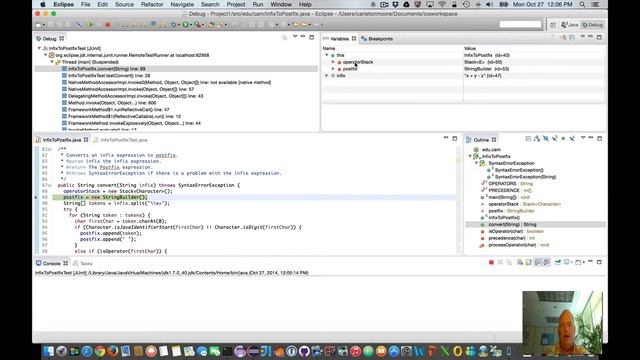The width and height of the screenshot is (640, 360).
Task: Open the iTunes icon in the Dock
Action: point(356,351)
